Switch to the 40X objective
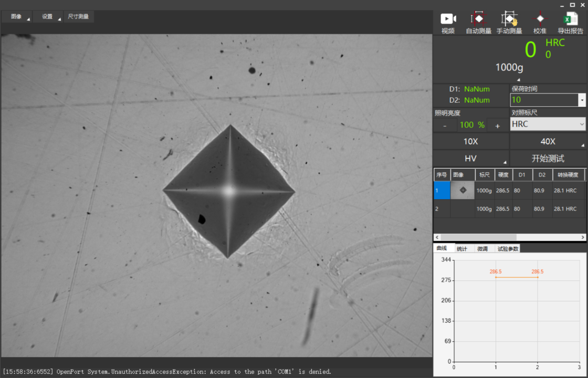588x378 pixels. (548, 141)
